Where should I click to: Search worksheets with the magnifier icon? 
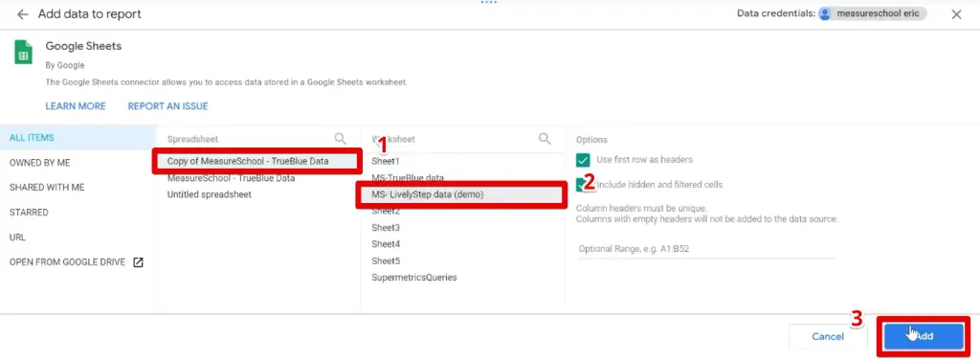pos(545,139)
